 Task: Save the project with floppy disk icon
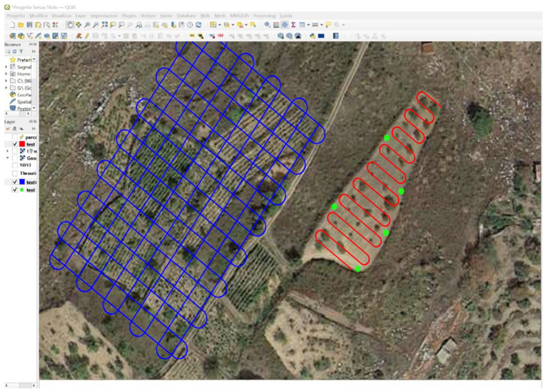coord(30,25)
